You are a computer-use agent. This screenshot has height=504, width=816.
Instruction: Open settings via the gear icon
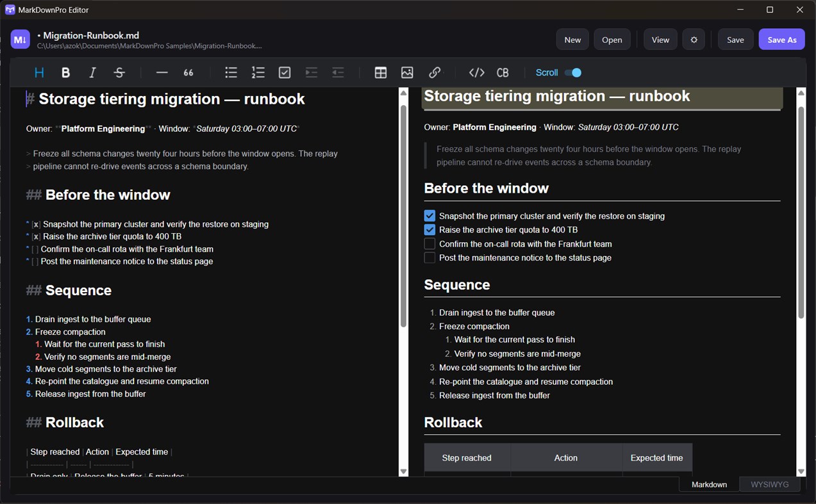694,39
